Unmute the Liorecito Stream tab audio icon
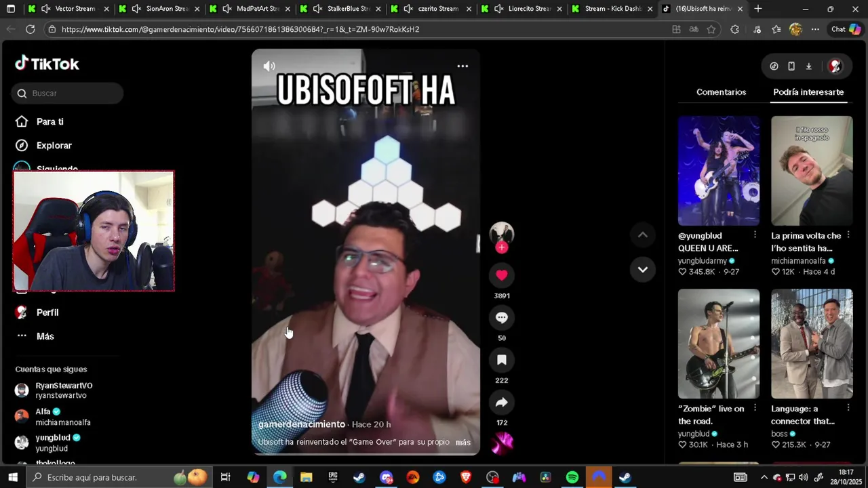The height and width of the screenshot is (488, 868). pos(498,9)
